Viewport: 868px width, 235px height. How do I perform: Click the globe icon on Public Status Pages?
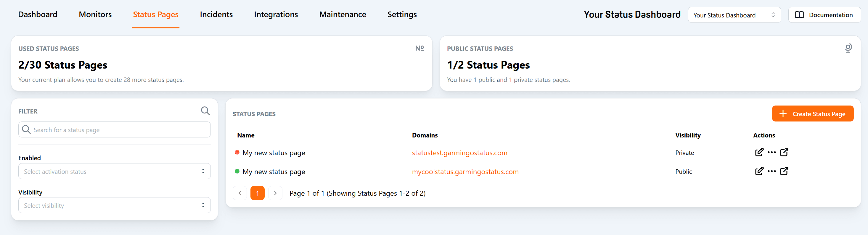pyautogui.click(x=848, y=48)
